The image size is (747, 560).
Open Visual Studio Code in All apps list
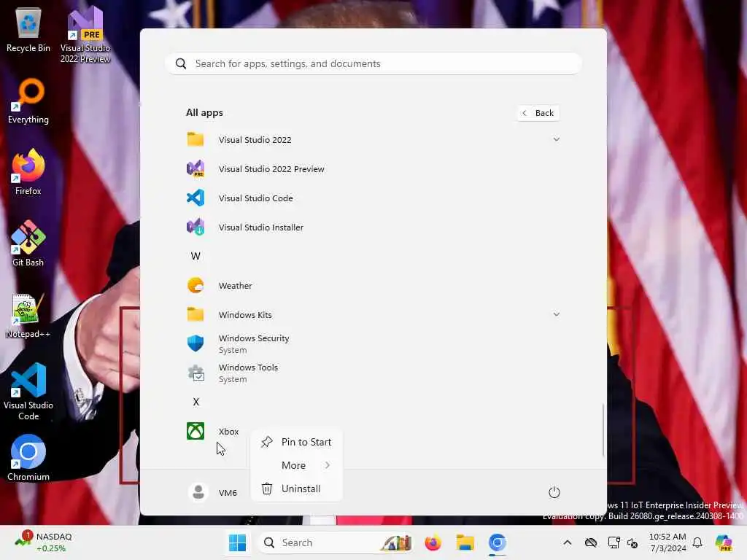click(373, 198)
